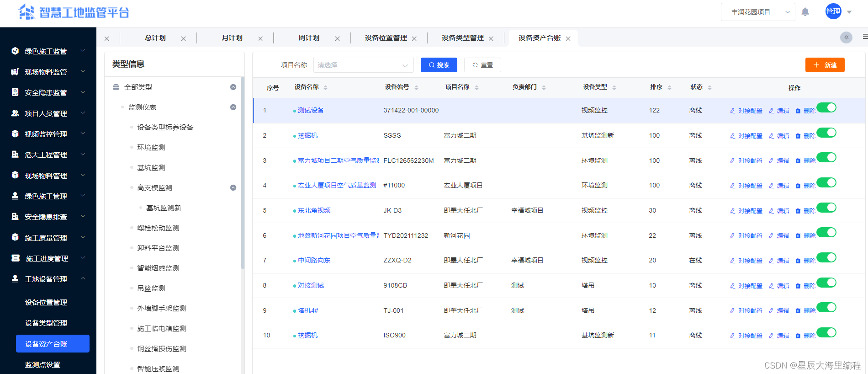The height and width of the screenshot is (374, 868).
Task: Collapse the 监测仪表 tree node
Action: point(233,107)
